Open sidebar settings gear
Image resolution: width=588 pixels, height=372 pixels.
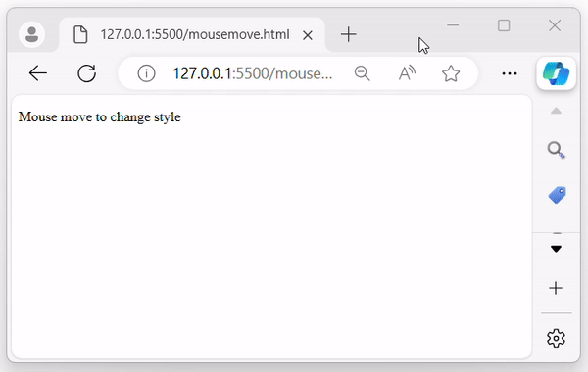tap(556, 339)
